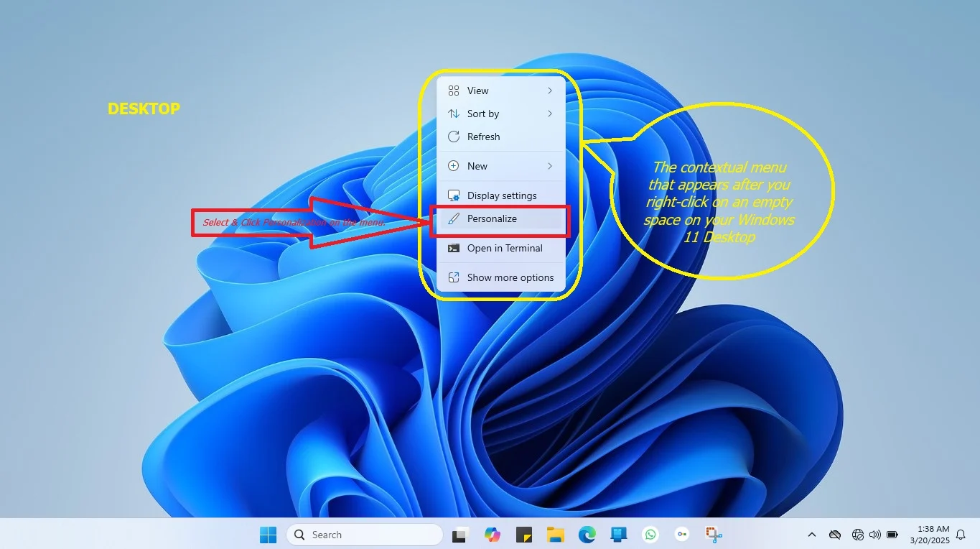Choose Personalize from the context menu
980x549 pixels.
(501, 218)
